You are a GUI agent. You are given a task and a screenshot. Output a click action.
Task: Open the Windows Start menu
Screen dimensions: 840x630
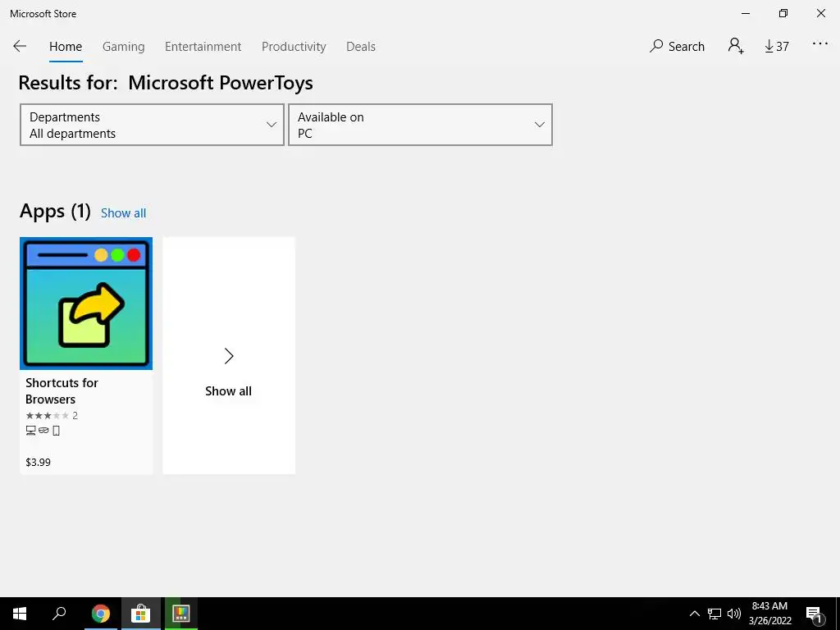pyautogui.click(x=20, y=614)
